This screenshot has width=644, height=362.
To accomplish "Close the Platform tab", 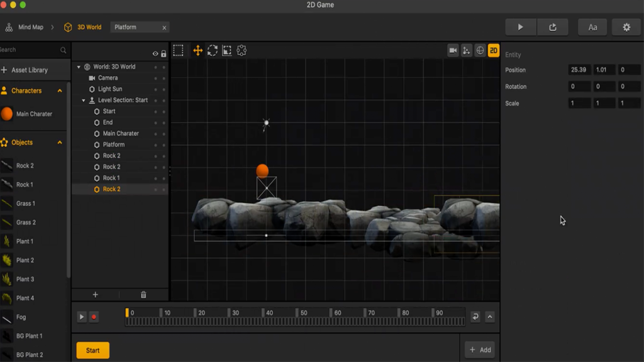I will point(164,28).
